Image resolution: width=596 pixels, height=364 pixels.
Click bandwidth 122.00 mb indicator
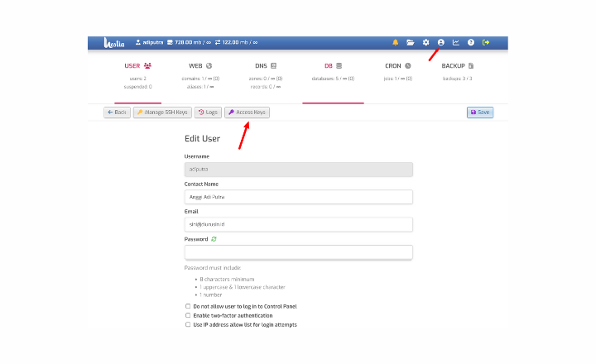coord(236,42)
